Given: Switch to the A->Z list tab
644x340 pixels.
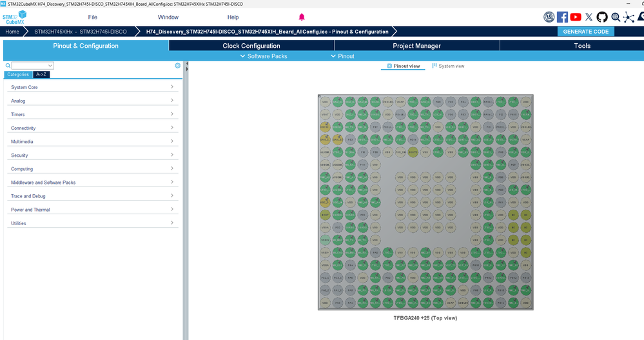Looking at the screenshot, I should point(41,74).
